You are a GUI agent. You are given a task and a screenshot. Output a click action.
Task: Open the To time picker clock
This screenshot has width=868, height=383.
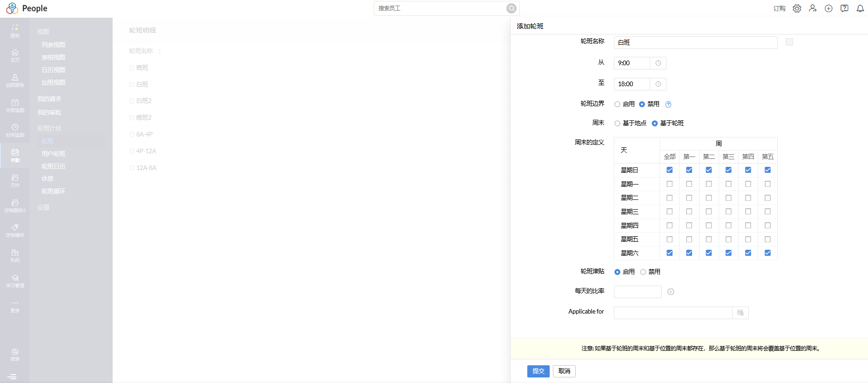[658, 84]
